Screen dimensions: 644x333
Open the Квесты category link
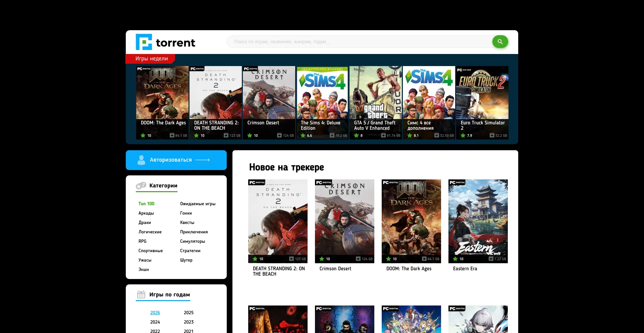tap(187, 222)
